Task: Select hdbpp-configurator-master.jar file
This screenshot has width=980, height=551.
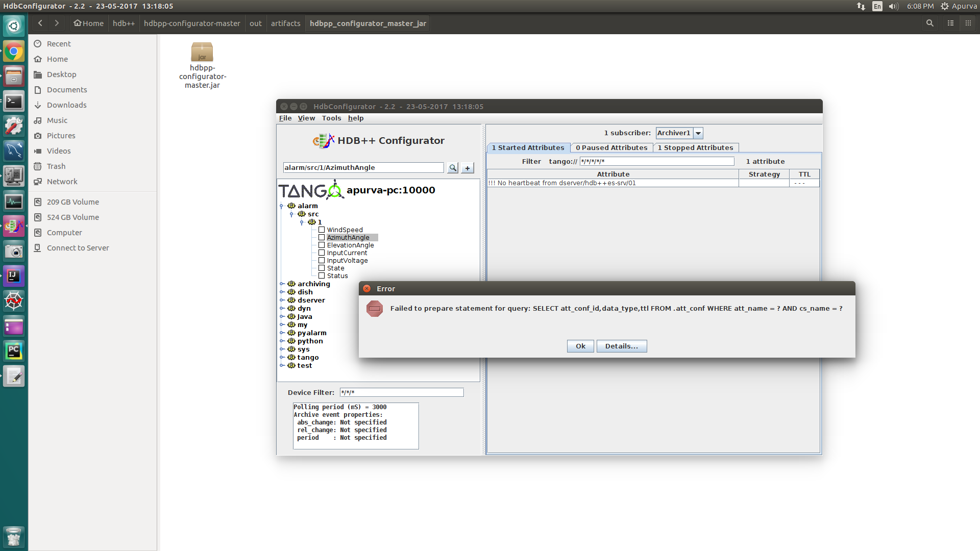Action: click(202, 65)
